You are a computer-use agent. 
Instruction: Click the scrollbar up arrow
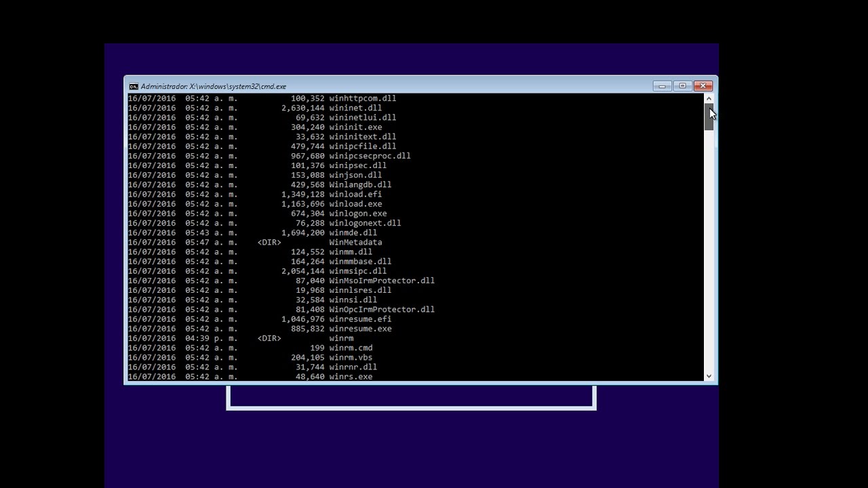pyautogui.click(x=709, y=98)
